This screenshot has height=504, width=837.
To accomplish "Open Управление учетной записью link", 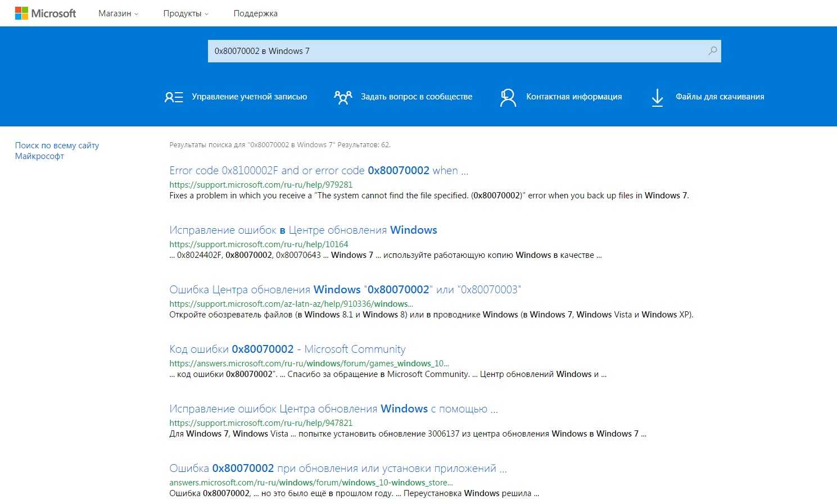I will 249,97.
